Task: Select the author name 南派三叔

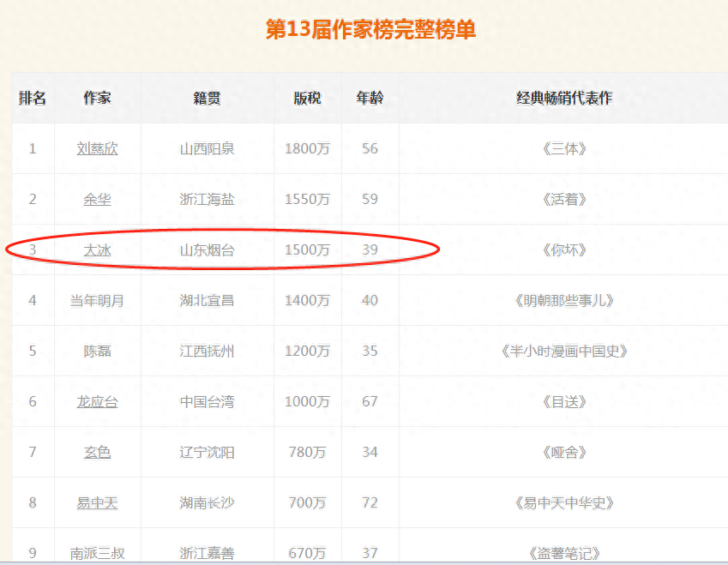Action: pos(97,553)
